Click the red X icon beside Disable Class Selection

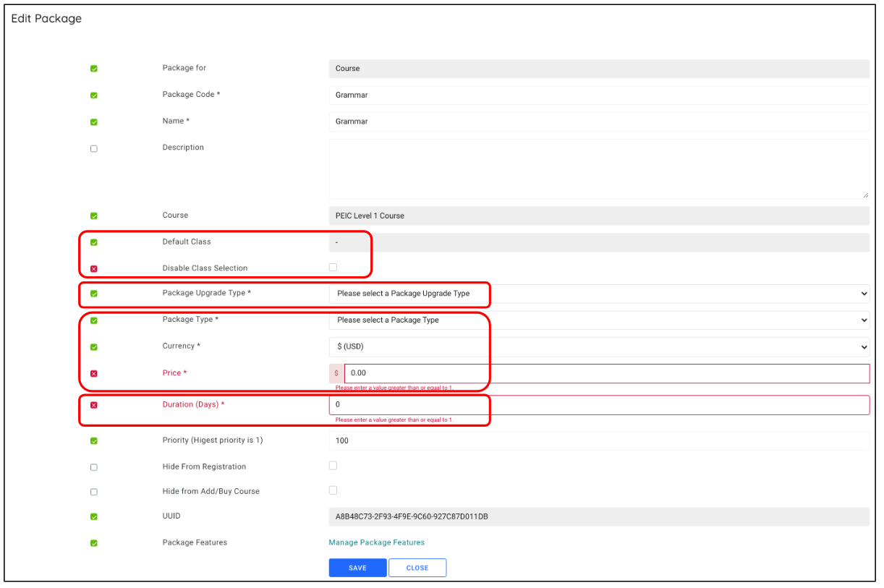click(93, 266)
